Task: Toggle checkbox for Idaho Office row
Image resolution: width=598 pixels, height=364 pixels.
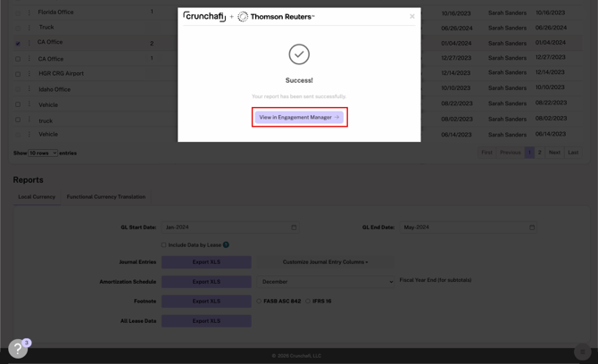Action: [x=18, y=89]
